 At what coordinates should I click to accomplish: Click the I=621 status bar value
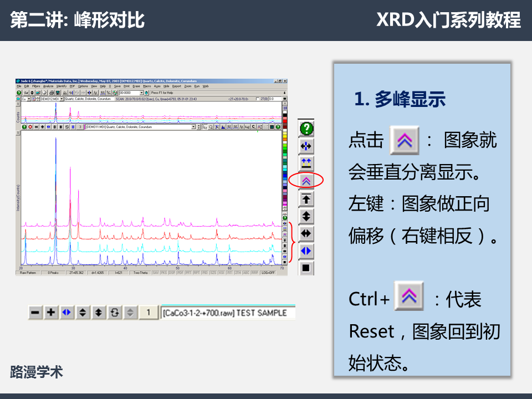[x=119, y=273]
